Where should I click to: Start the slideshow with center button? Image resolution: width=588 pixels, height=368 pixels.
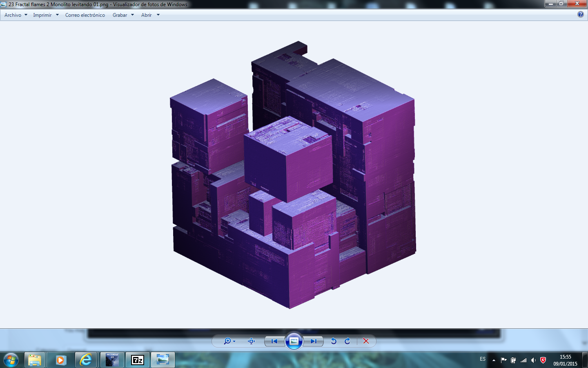tap(294, 341)
